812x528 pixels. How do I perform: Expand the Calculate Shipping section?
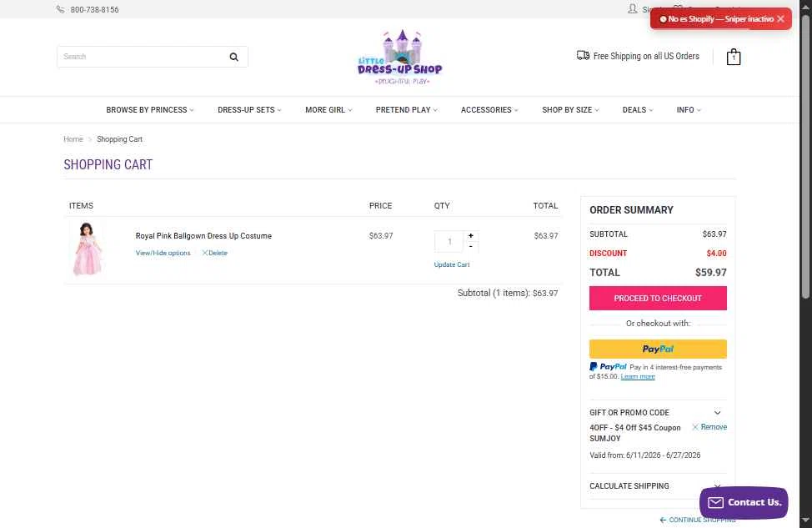[658, 486]
